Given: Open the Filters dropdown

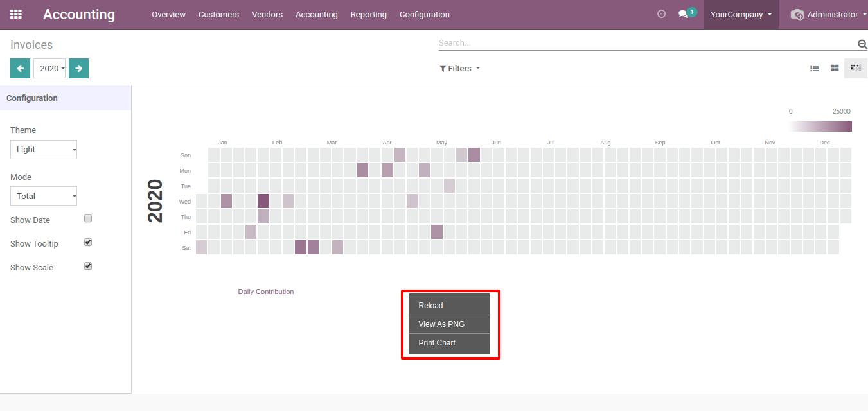Looking at the screenshot, I should [459, 69].
